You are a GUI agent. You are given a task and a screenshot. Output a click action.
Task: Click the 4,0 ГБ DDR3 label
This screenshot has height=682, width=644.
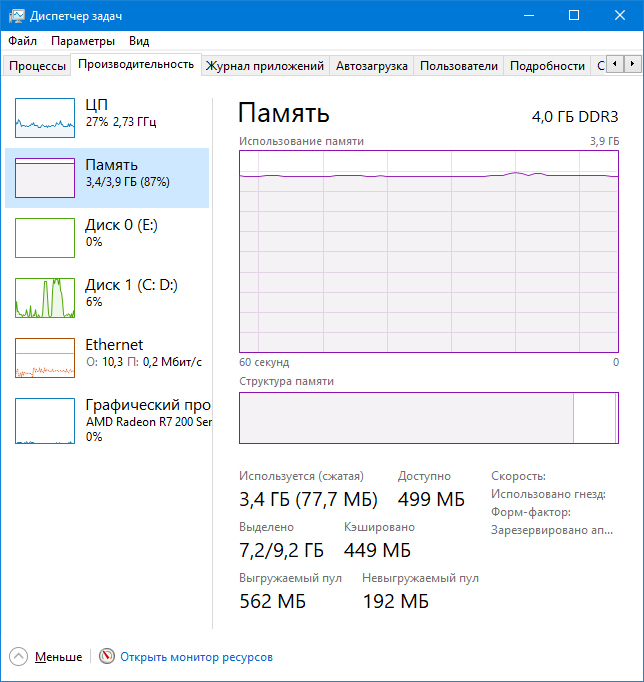[574, 117]
